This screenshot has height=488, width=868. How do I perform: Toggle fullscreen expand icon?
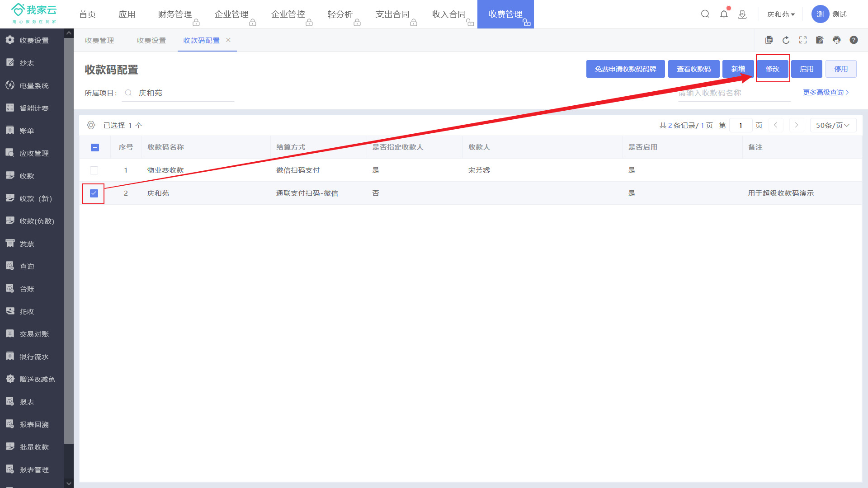click(803, 40)
